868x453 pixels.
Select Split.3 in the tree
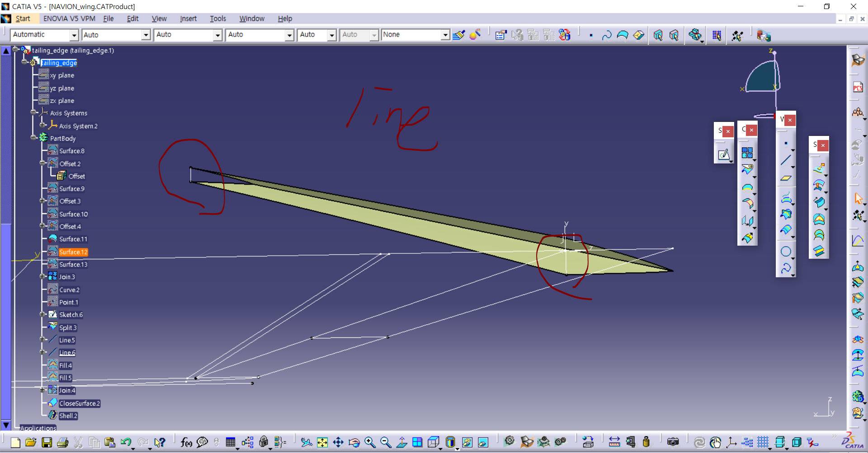pyautogui.click(x=68, y=328)
